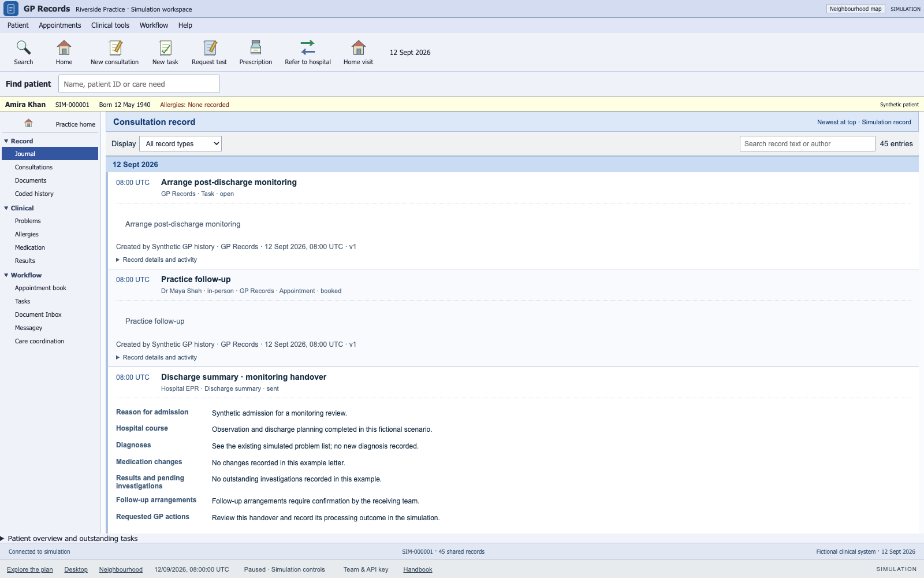This screenshot has width=924, height=578.
Task: Open the Handbook link
Action: click(418, 569)
